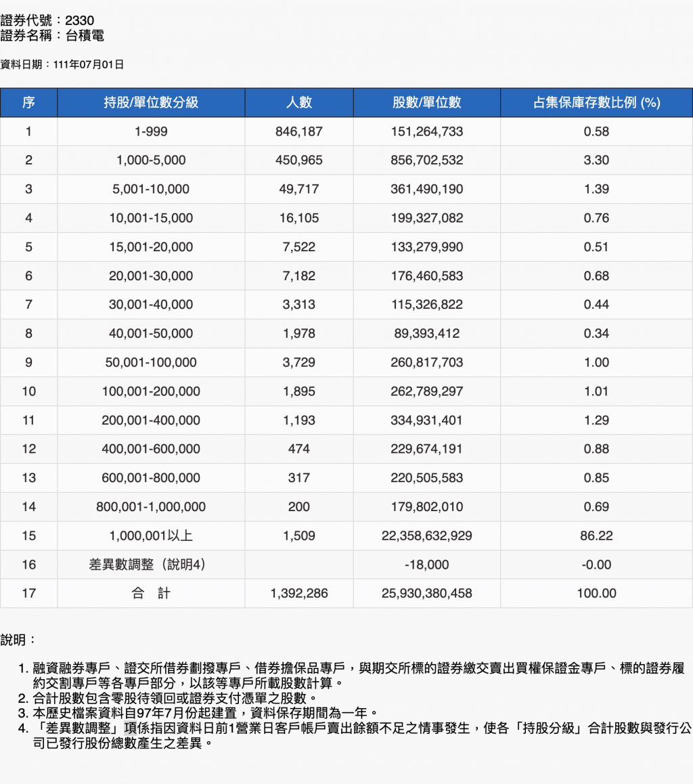693x784 pixels.
Task: Click the 1,509 holders cell
Action: click(298, 536)
